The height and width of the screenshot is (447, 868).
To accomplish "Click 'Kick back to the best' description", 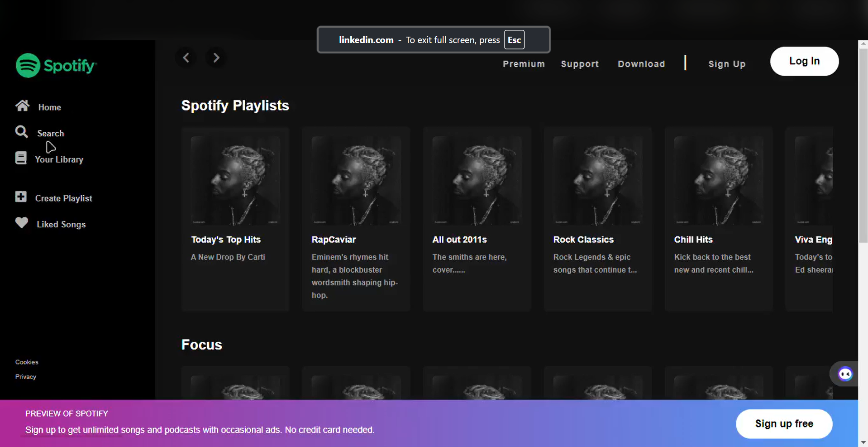I will tap(714, 264).
